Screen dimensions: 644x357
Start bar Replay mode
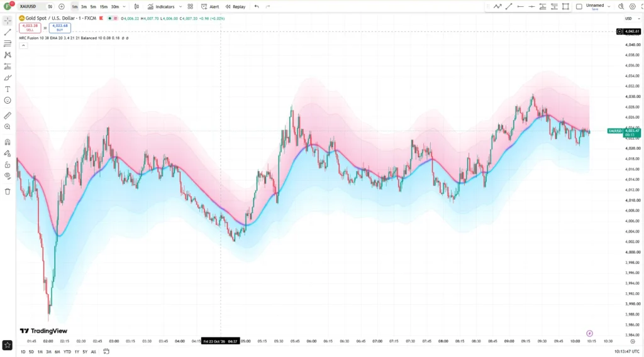(x=235, y=6)
